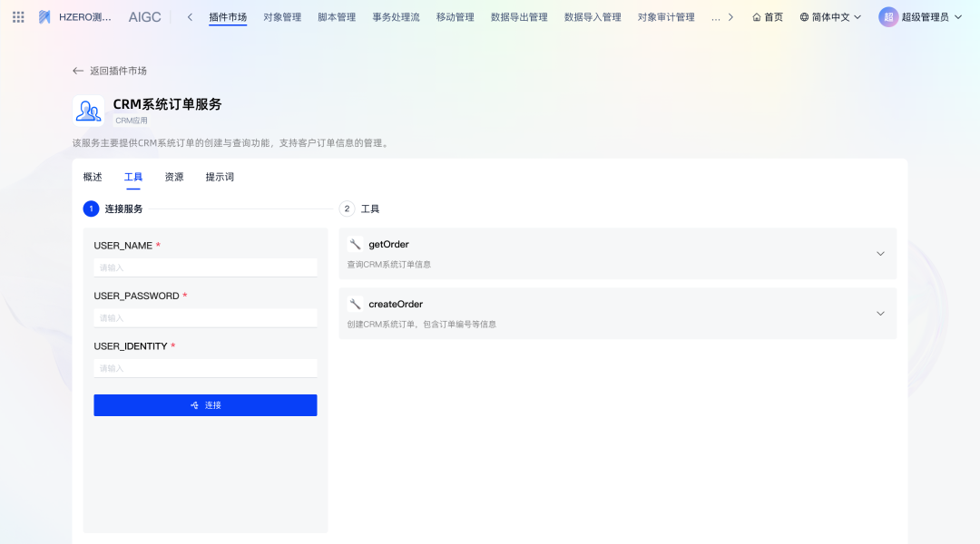Go to home page 首页

click(767, 17)
